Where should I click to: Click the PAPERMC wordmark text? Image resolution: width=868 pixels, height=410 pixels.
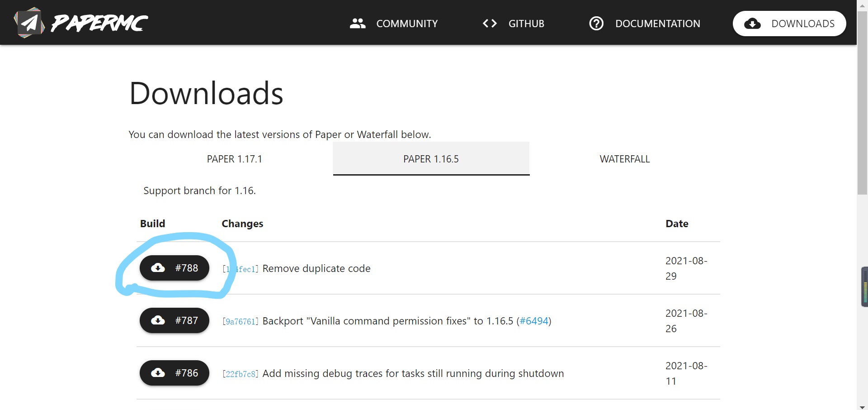[99, 23]
